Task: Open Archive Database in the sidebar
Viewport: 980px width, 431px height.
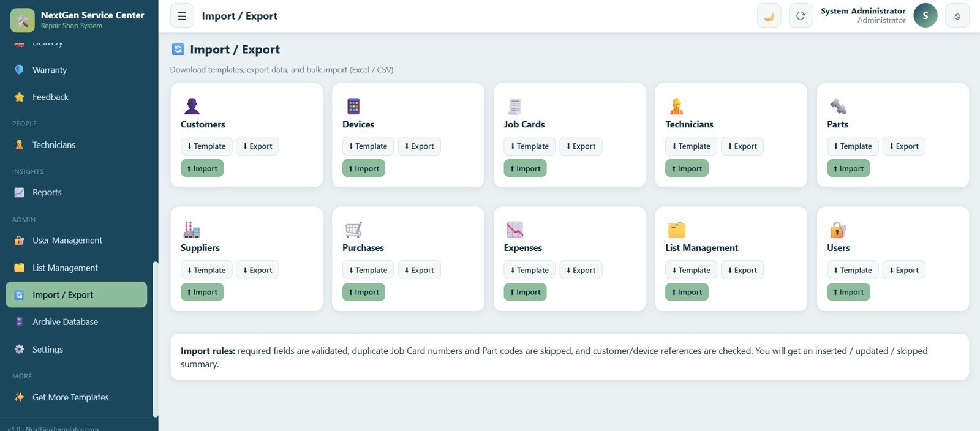Action: pyautogui.click(x=76, y=322)
